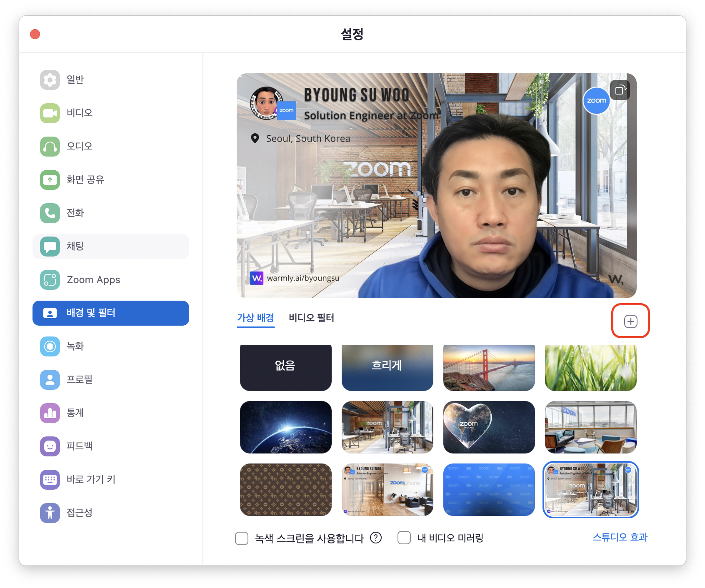
Task: Click the 화면 공유 share icon
Action: point(50,179)
